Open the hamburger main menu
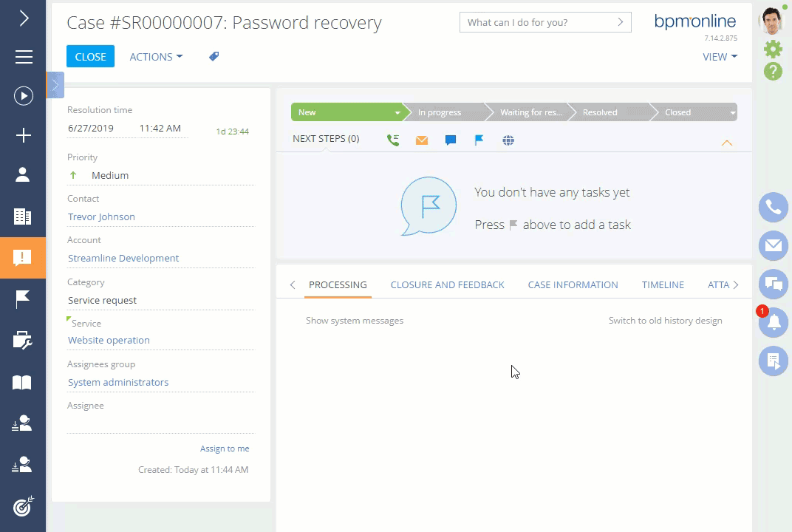The width and height of the screenshot is (792, 532). pos(24,57)
